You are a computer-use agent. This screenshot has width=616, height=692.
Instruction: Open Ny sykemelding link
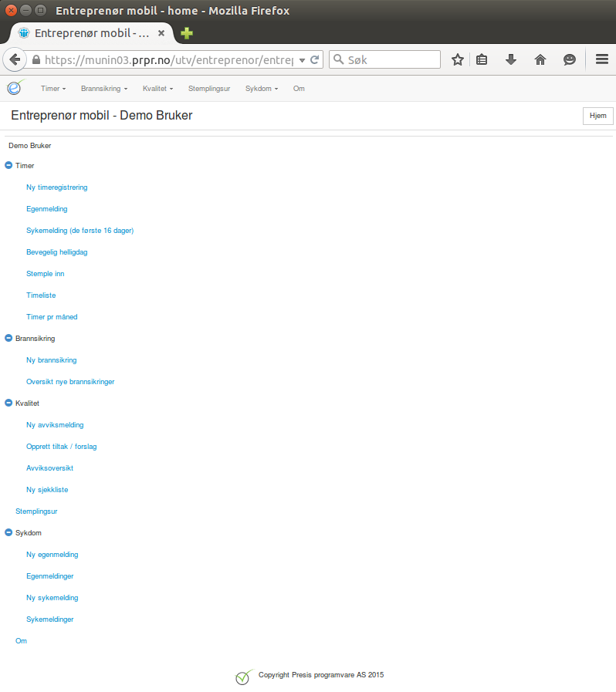tap(52, 598)
